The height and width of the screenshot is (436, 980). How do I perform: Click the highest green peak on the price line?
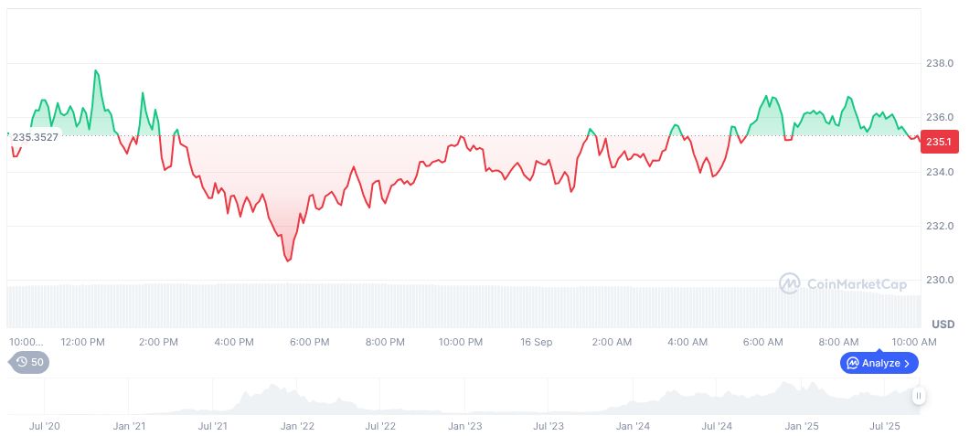tap(96, 70)
